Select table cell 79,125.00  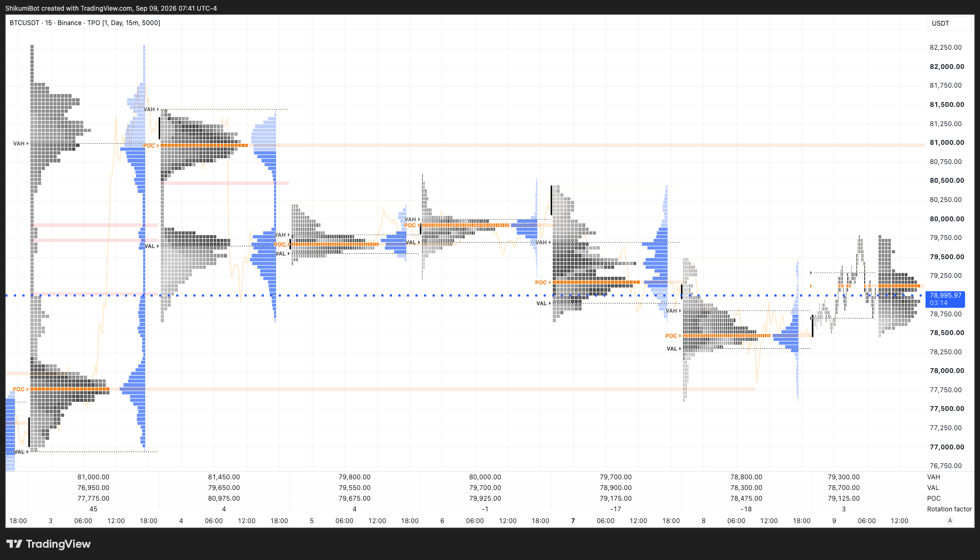[x=844, y=499]
